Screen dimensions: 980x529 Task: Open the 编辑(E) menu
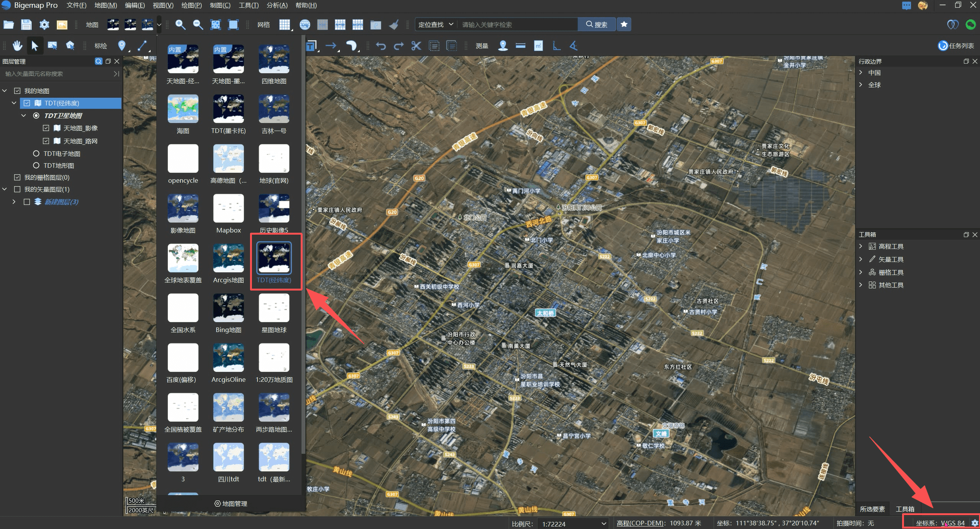pos(135,5)
